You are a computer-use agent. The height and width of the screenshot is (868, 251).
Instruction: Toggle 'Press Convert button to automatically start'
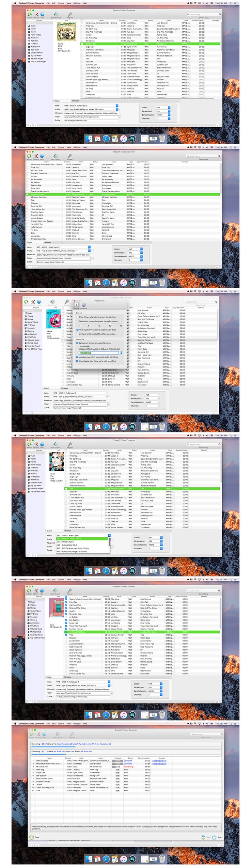[x=77, y=329]
